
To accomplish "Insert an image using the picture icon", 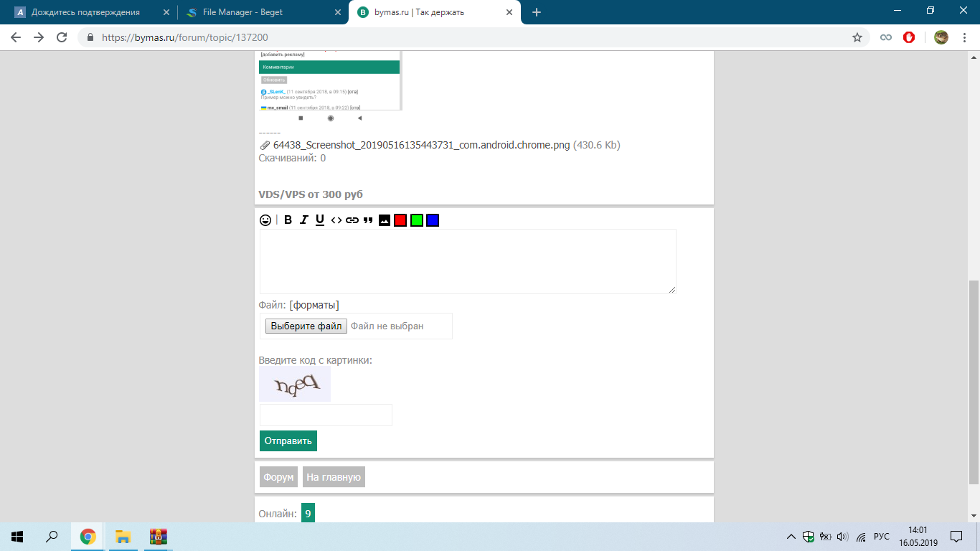I will 385,220.
